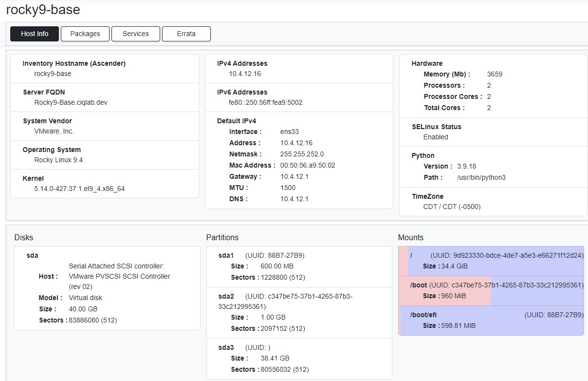Click the /boot mount usage bar
588x381 pixels.
click(x=491, y=291)
